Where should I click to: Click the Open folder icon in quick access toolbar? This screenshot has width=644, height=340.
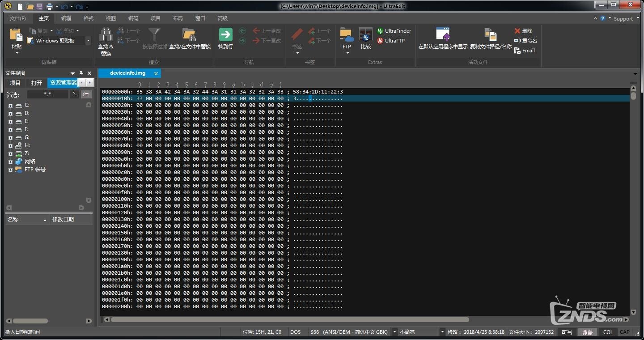point(30,6)
